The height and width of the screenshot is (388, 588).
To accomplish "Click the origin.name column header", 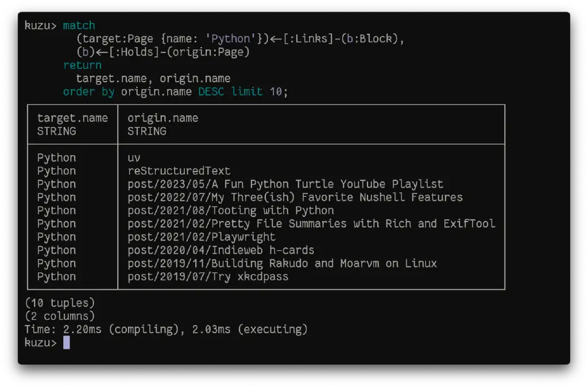I will coord(163,125).
